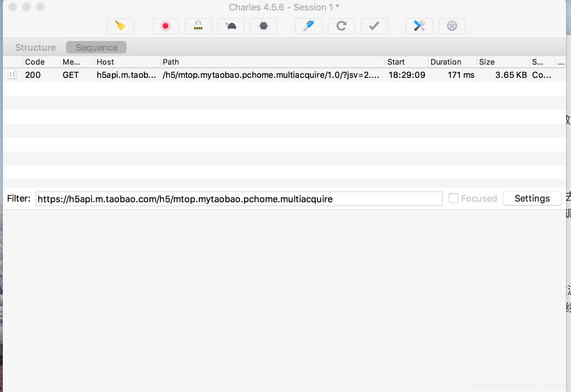The height and width of the screenshot is (392, 571).
Task: Click into the Filter text field
Action: pos(239,199)
